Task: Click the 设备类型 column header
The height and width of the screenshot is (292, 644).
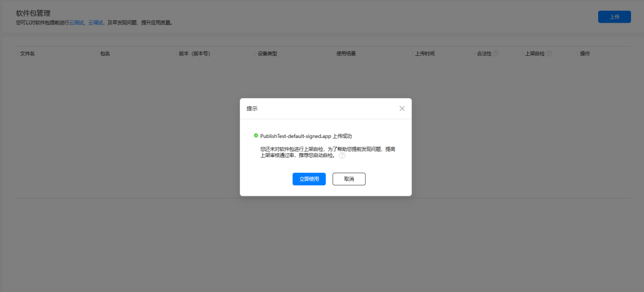Action: (x=267, y=53)
